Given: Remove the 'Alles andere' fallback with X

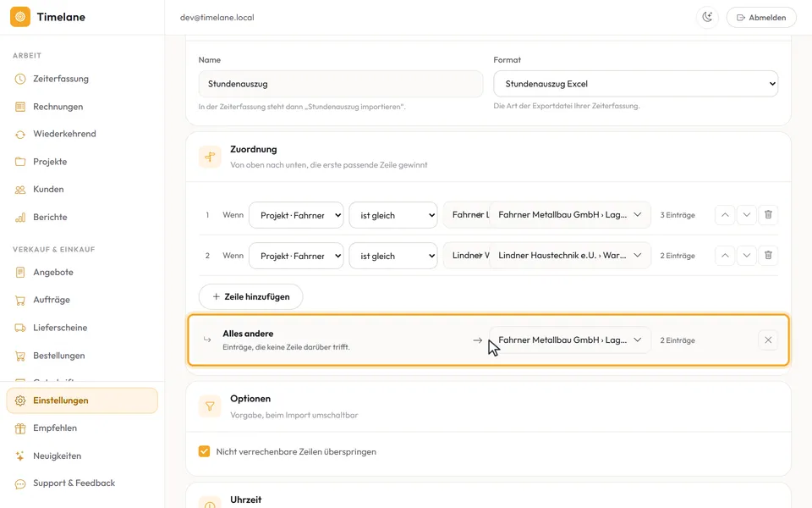Looking at the screenshot, I should pos(768,340).
